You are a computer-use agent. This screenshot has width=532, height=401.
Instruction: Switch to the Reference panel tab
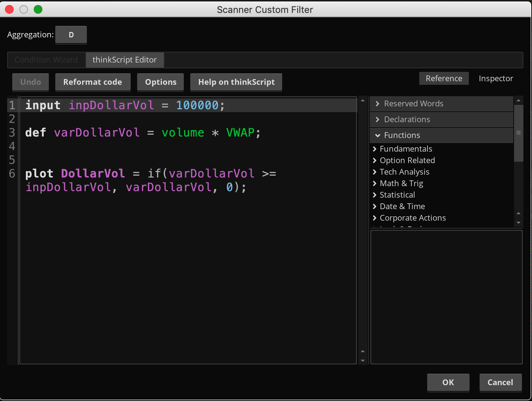444,78
